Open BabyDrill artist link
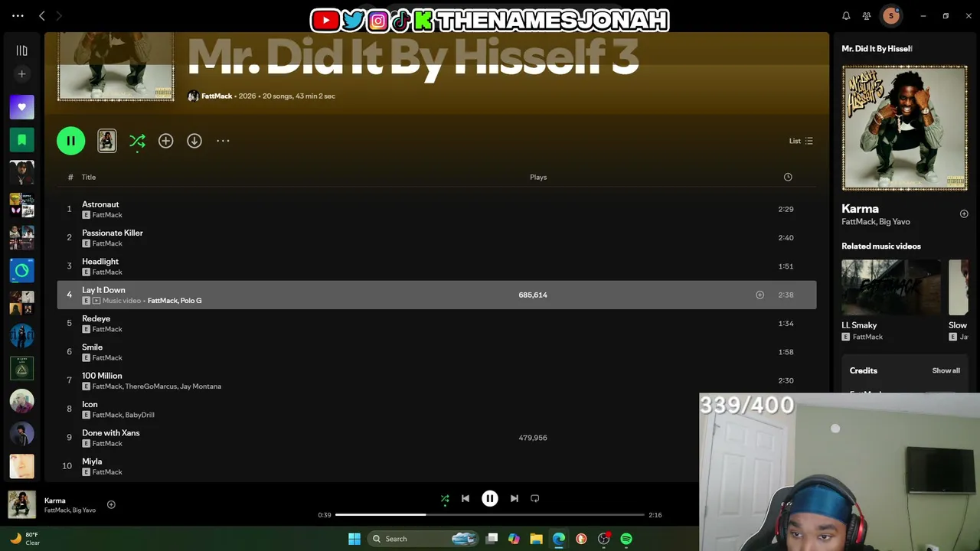Image resolution: width=980 pixels, height=551 pixels. pyautogui.click(x=140, y=415)
